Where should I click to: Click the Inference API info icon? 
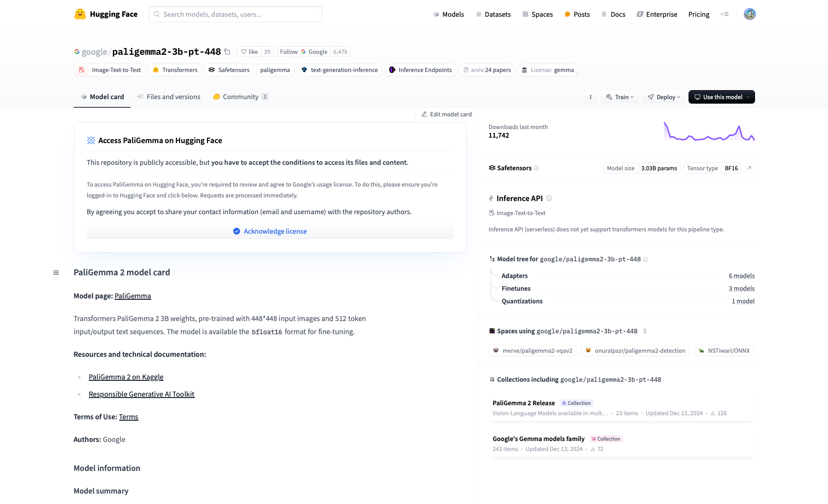[549, 198]
